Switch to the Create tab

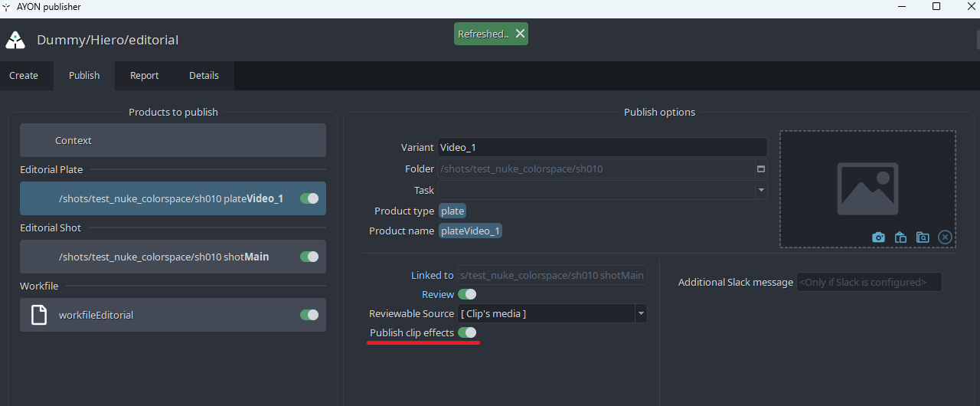coord(24,76)
